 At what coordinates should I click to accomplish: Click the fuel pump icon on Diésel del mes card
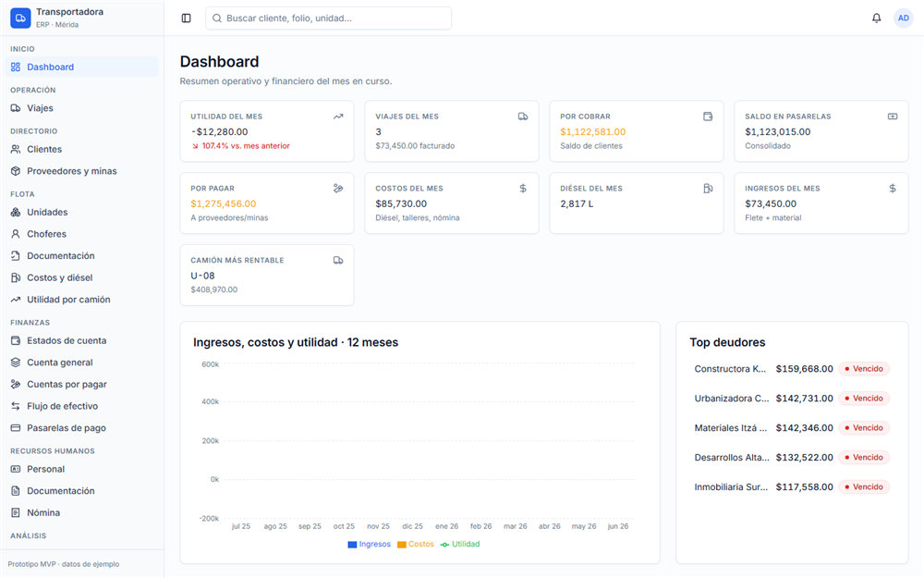(x=708, y=188)
